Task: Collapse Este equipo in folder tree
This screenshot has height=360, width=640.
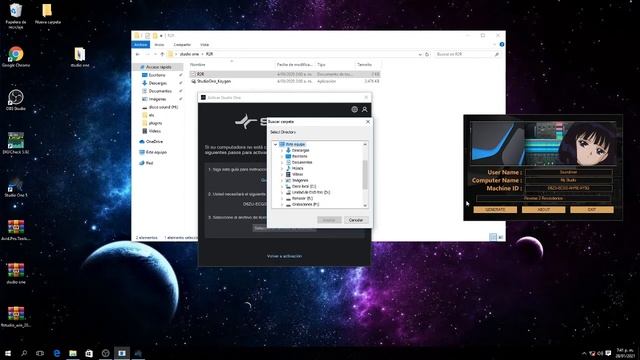Action: tap(276, 144)
